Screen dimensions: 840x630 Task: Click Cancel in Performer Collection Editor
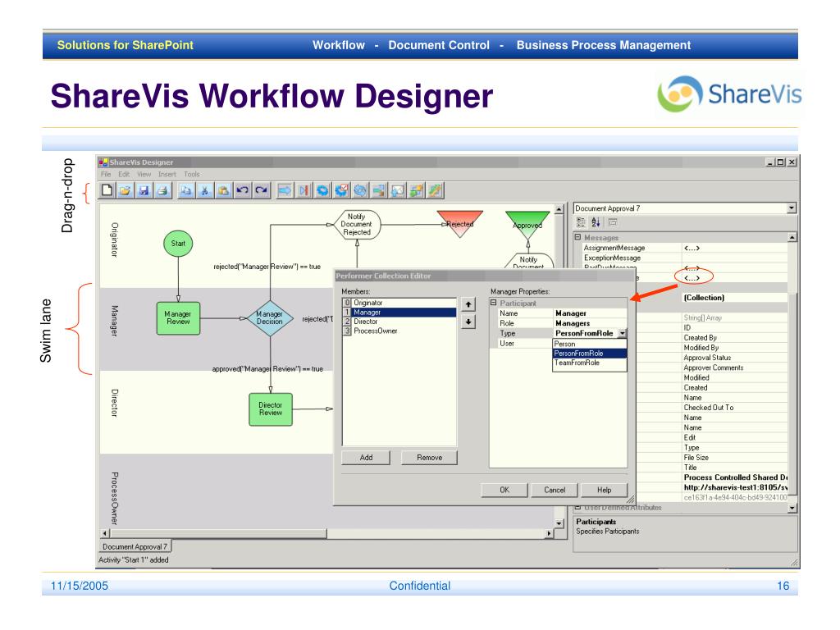555,490
